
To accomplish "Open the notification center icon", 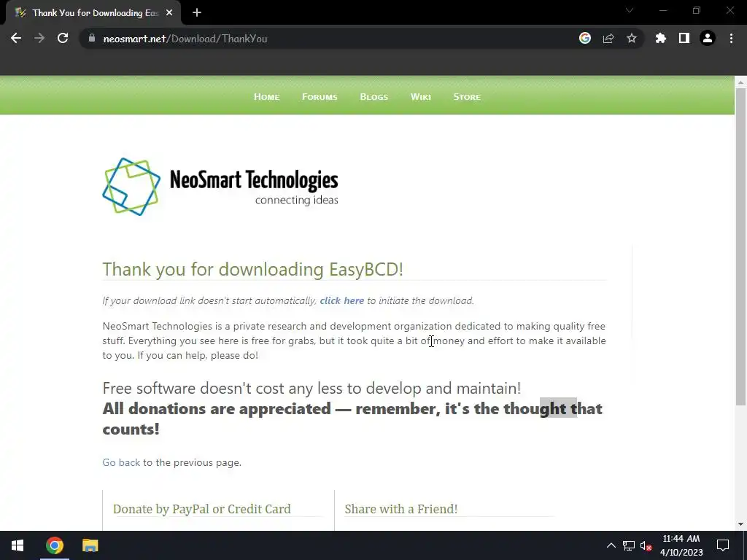I will [723, 545].
